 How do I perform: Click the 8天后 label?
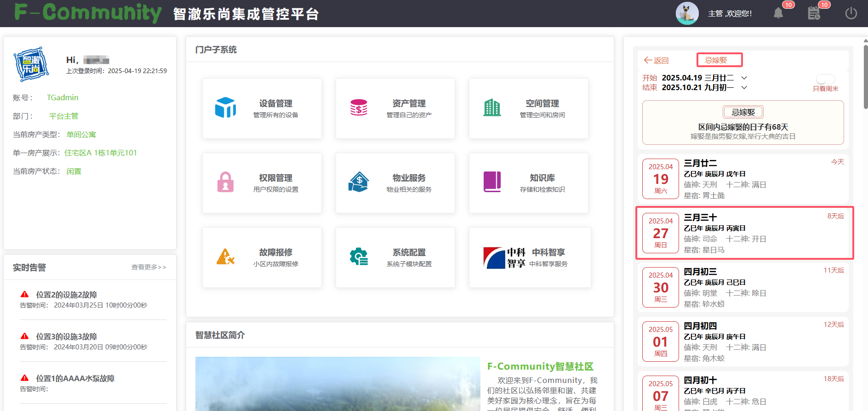pos(835,216)
